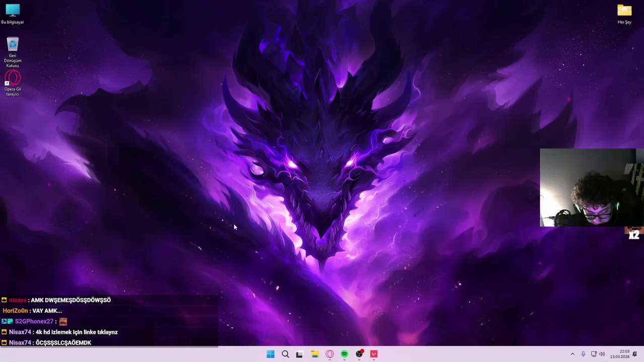Click the blue arrow badge beside S2GPhonex27
This screenshot has height=362, width=644.
pos(4,321)
